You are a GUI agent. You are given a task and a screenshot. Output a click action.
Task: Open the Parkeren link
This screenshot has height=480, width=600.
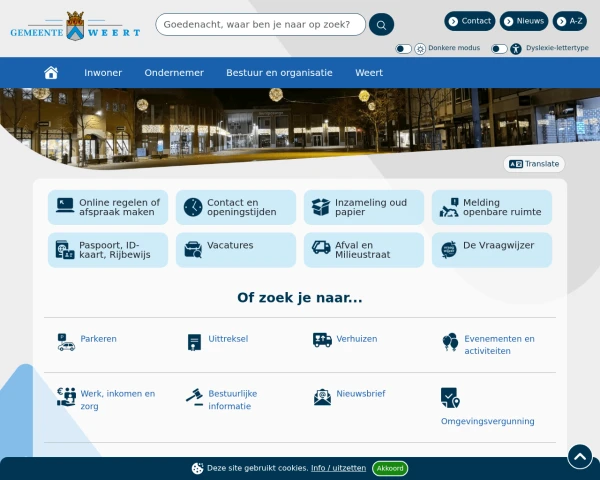pos(98,339)
